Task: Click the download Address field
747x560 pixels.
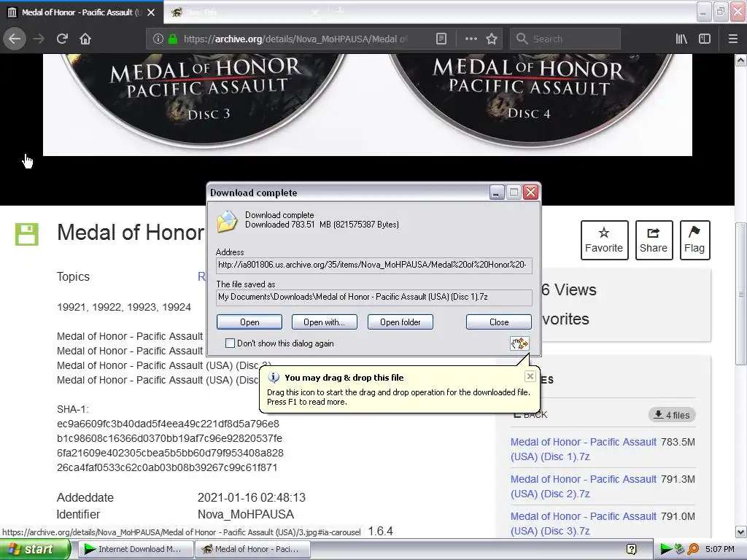Action: 374,265
